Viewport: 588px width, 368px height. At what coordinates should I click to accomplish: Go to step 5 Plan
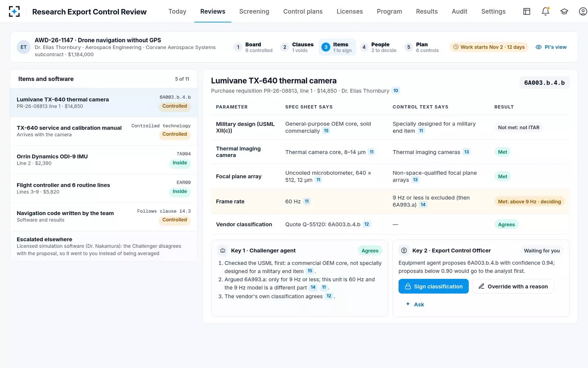point(422,47)
